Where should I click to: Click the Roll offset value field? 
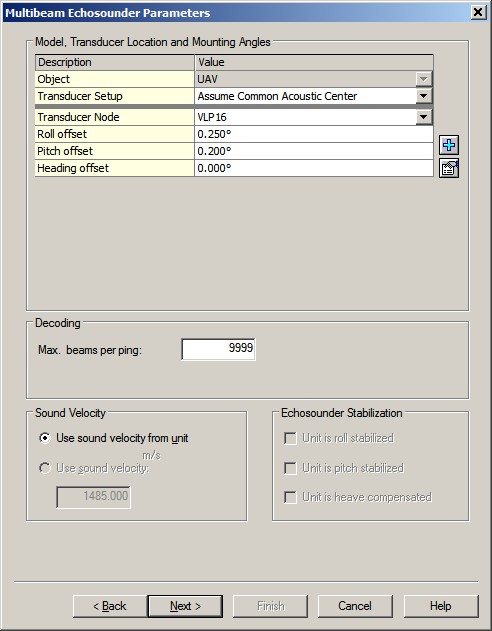[x=314, y=134]
